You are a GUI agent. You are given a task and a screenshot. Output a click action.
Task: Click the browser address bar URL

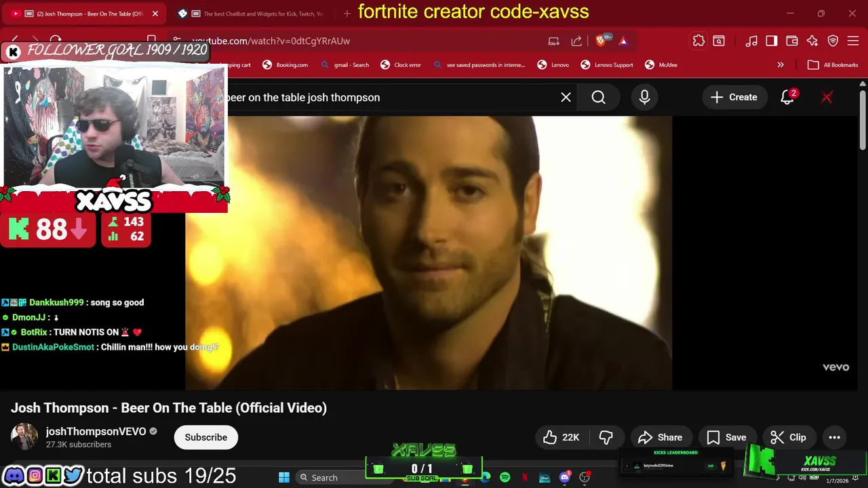[x=271, y=41]
